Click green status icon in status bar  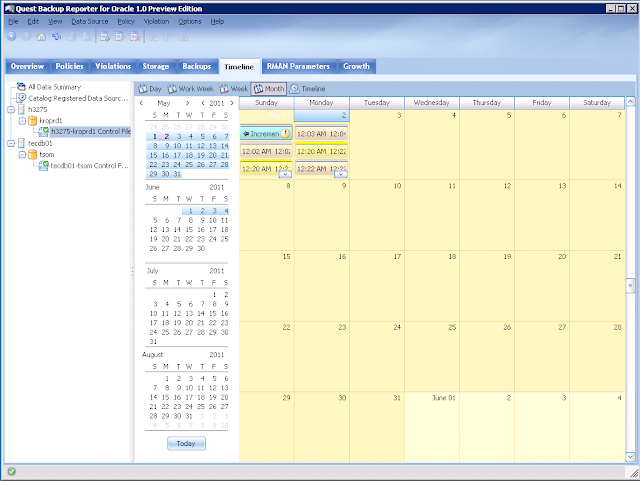[x=11, y=471]
